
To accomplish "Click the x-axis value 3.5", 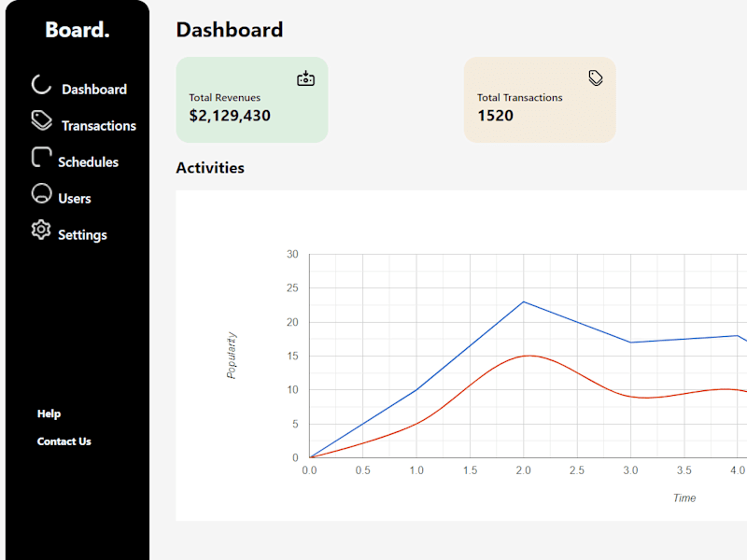I will click(x=684, y=470).
